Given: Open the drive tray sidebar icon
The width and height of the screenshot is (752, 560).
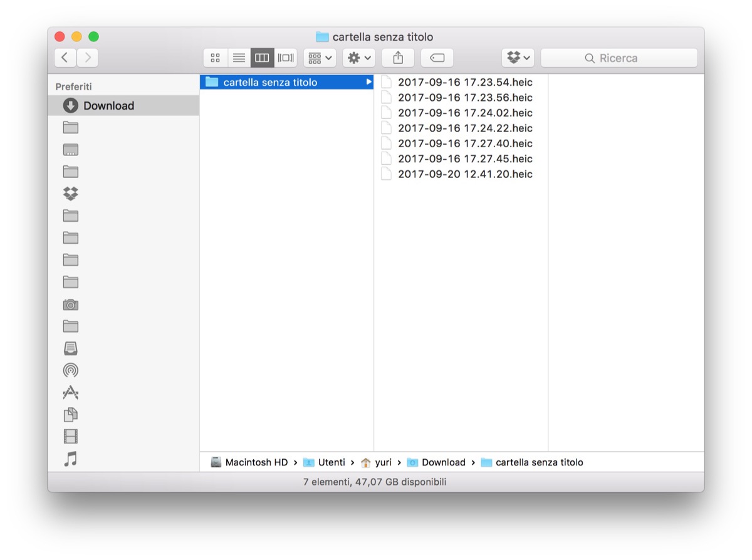Looking at the screenshot, I should 71,348.
